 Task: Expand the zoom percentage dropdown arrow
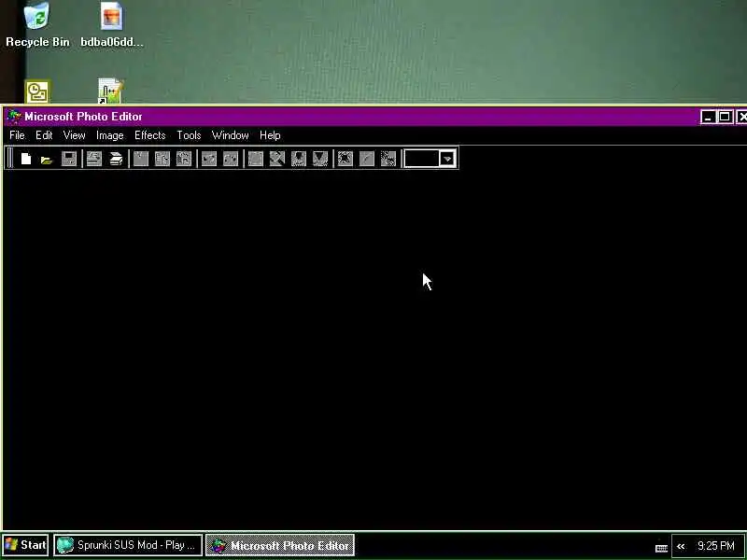[x=447, y=159]
